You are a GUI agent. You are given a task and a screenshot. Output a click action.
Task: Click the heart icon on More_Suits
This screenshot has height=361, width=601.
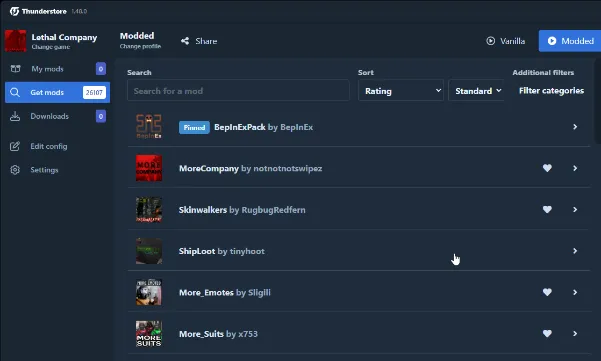click(547, 333)
